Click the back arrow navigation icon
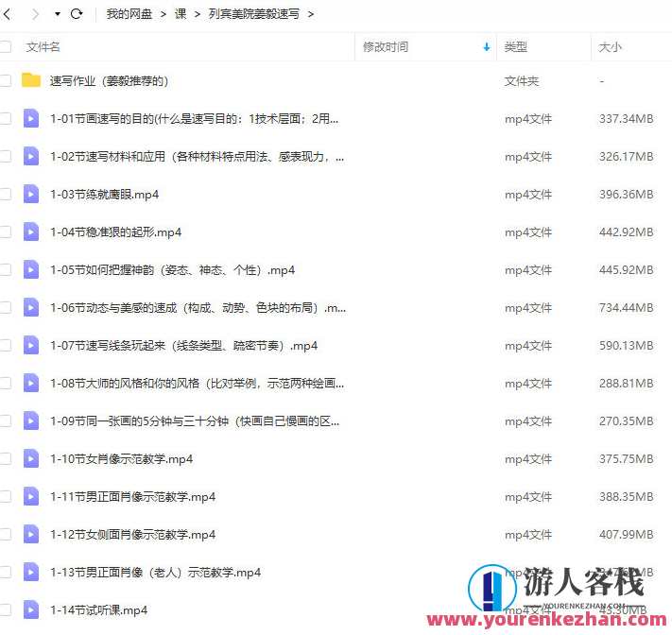Image resolution: width=672 pixels, height=635 pixels. point(9,14)
